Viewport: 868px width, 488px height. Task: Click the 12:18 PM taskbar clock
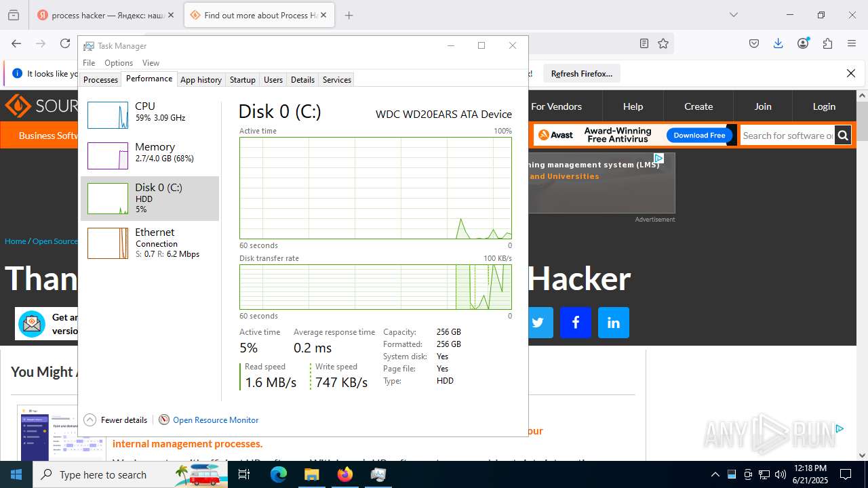[810, 468]
